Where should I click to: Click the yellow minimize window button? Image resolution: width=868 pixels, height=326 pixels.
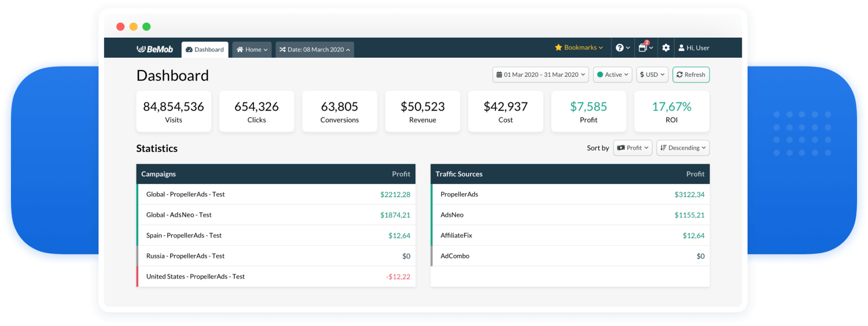pos(134,27)
